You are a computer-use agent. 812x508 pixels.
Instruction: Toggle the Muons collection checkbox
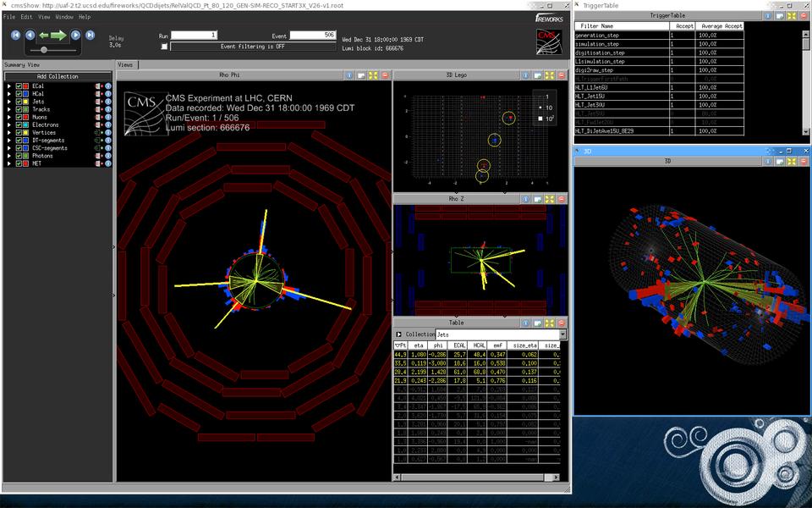19,117
